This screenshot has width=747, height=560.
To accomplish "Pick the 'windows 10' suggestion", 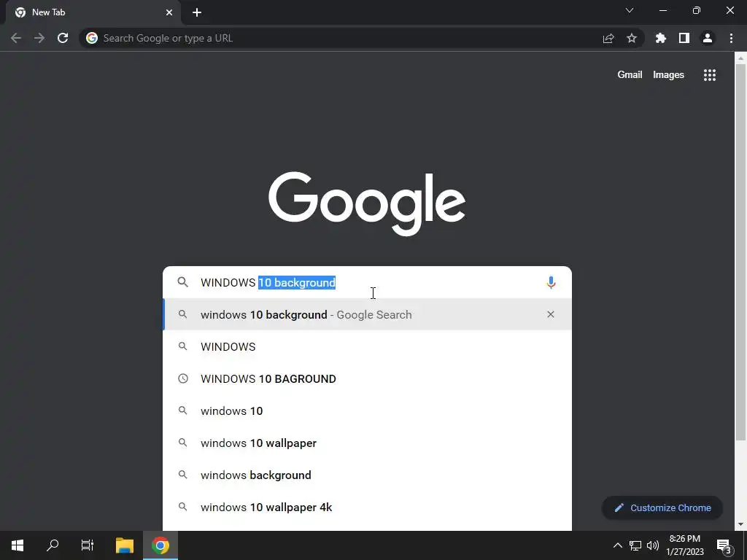I will click(368, 411).
